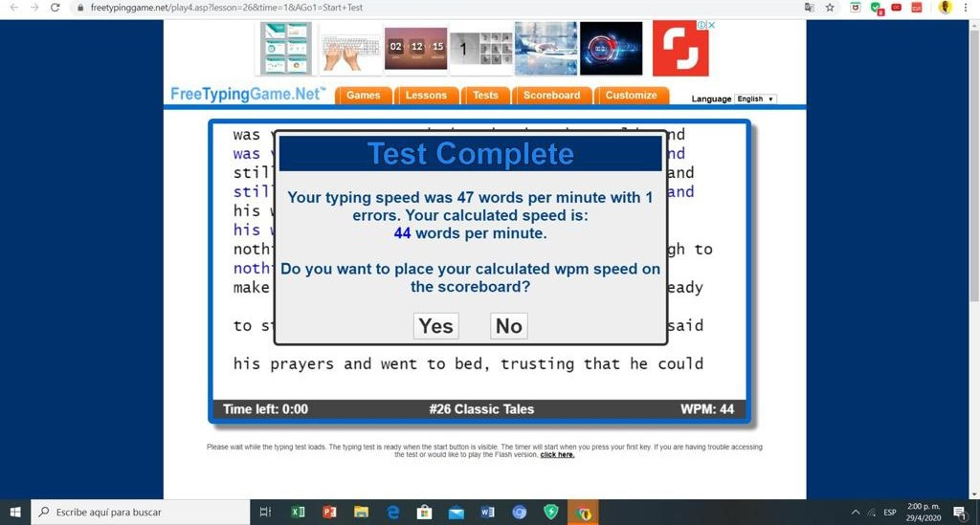Go back in browser history
Viewport: 980px width, 525px height.
(13, 8)
